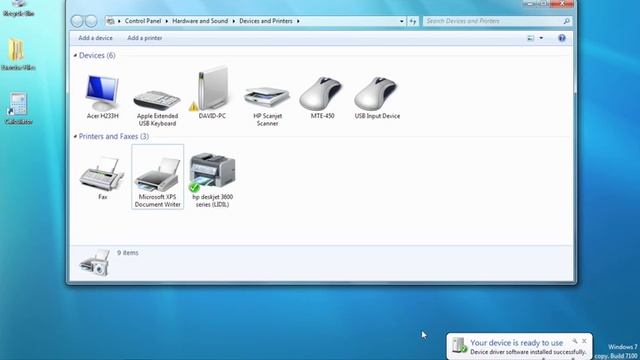Image resolution: width=640 pixels, height=360 pixels.
Task: Click the 9 items status text
Action: coord(128,253)
